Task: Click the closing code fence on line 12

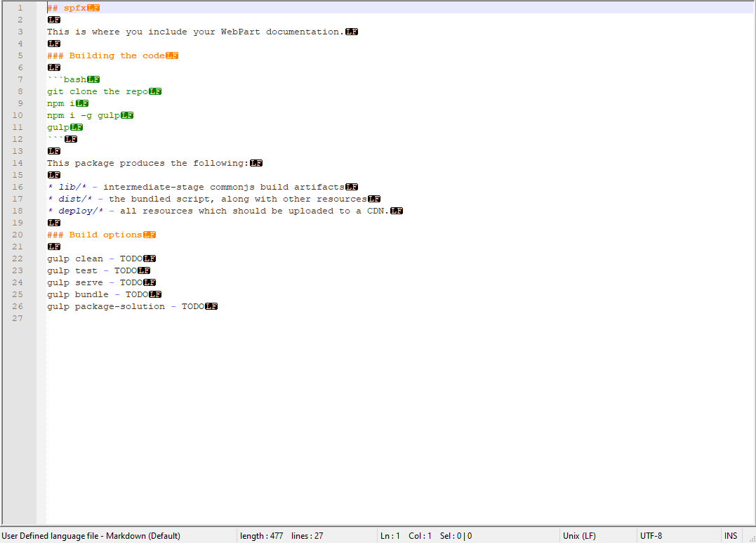Action: pyautogui.click(x=55, y=139)
